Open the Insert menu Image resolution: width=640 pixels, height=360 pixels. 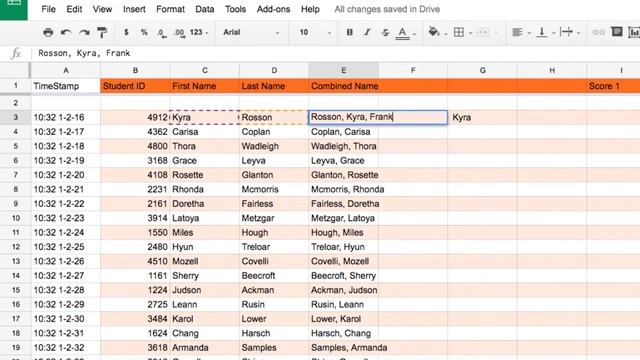coord(134,9)
